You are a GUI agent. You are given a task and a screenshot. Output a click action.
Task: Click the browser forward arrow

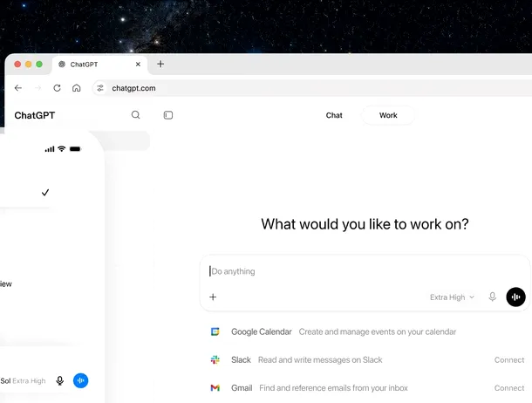tap(38, 88)
